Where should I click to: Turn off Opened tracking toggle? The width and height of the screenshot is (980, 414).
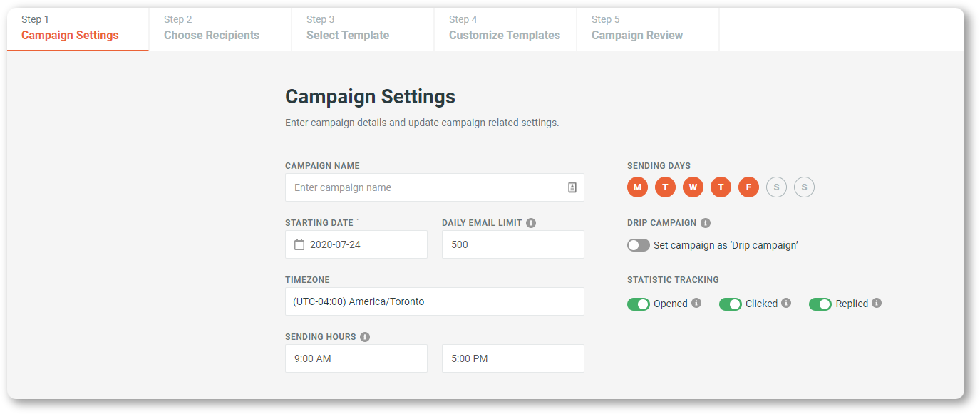[x=639, y=304]
